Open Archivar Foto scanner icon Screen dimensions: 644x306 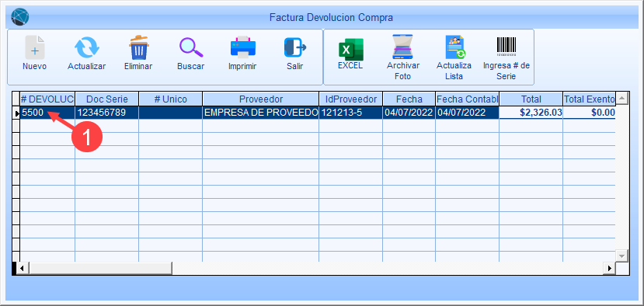pos(403,47)
